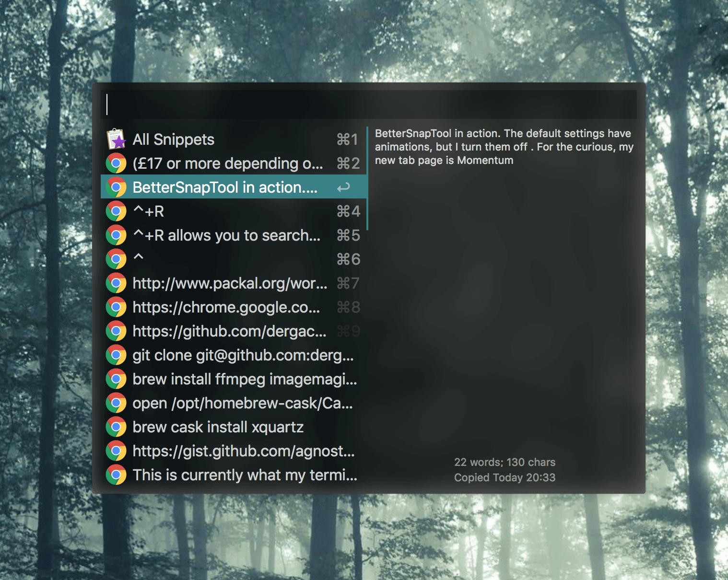Click the BetterSnapTool preview text
This screenshot has width=728, height=580.
[504, 147]
